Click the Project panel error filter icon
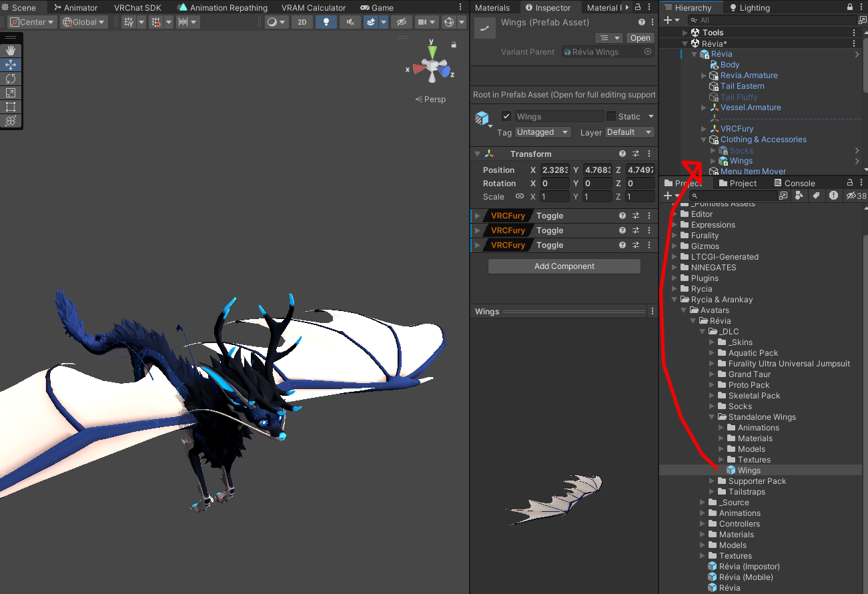This screenshot has height=594, width=868. click(833, 196)
